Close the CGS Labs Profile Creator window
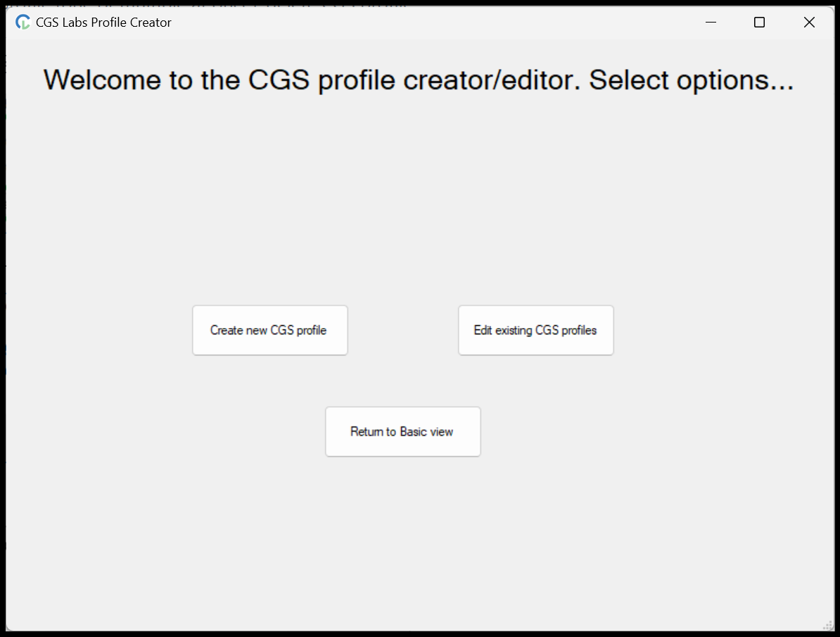 pyautogui.click(x=809, y=23)
